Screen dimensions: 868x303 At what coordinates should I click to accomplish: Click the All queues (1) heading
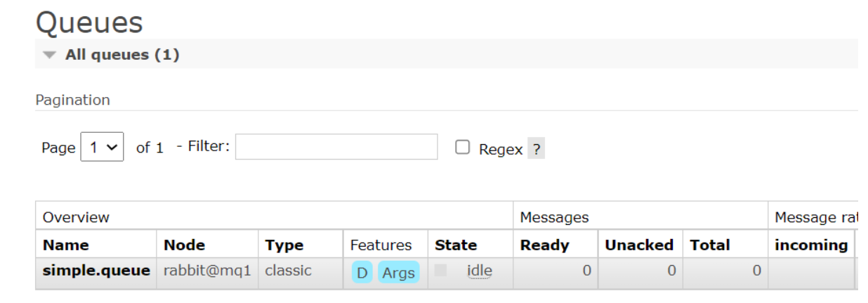click(x=122, y=55)
